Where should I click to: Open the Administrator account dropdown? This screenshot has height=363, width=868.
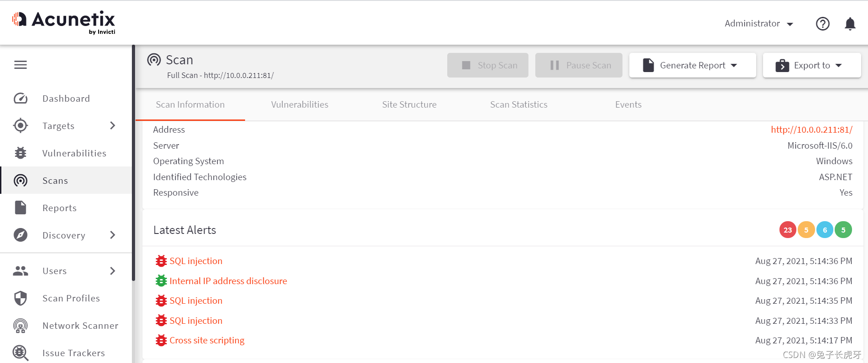coord(759,24)
